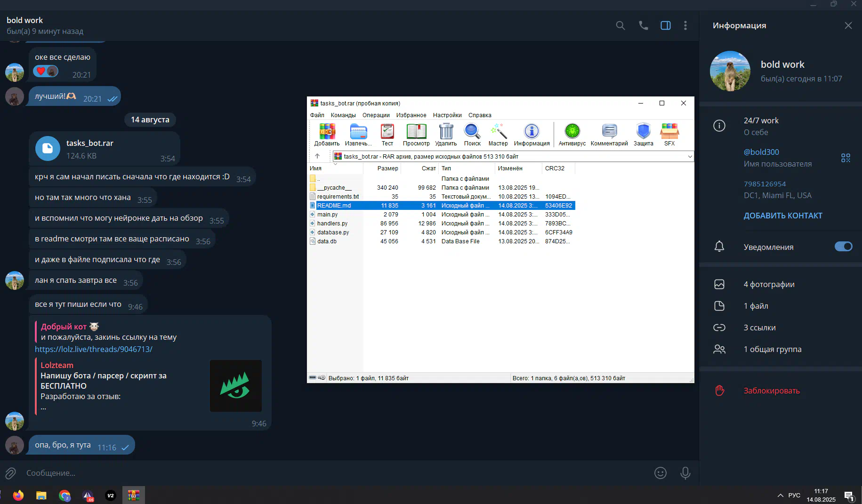Start a voice call with bold work
The width and height of the screenshot is (862, 504).
pos(643,25)
